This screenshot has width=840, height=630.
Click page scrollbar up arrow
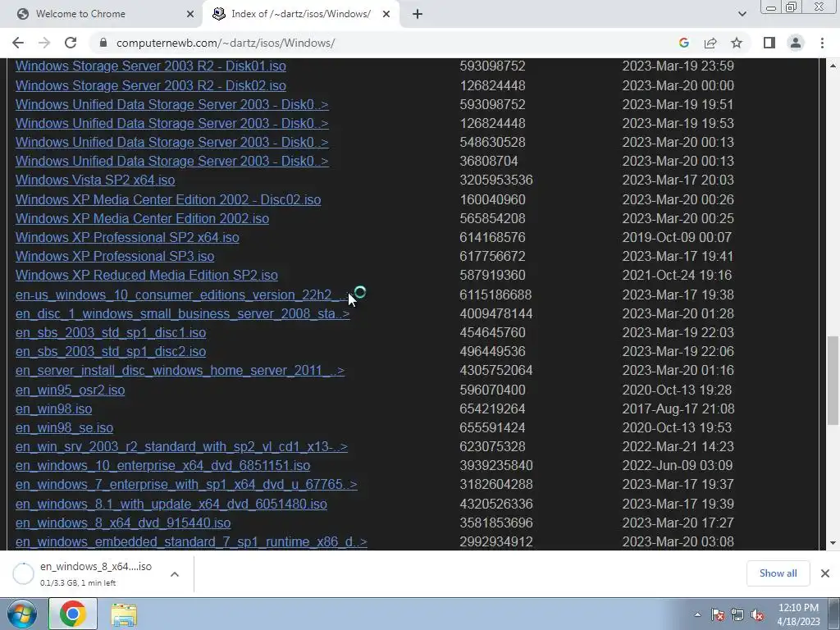coord(833,66)
